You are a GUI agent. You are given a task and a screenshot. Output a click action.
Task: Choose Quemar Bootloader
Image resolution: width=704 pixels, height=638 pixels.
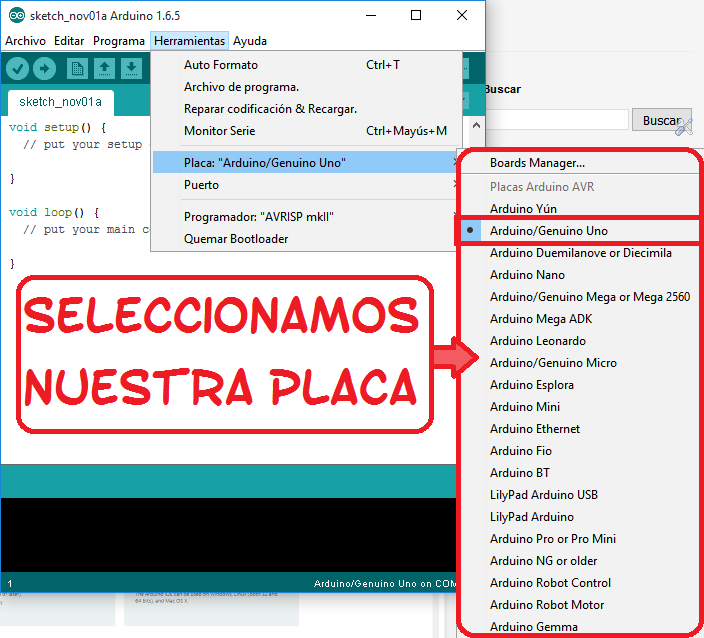(x=305, y=239)
